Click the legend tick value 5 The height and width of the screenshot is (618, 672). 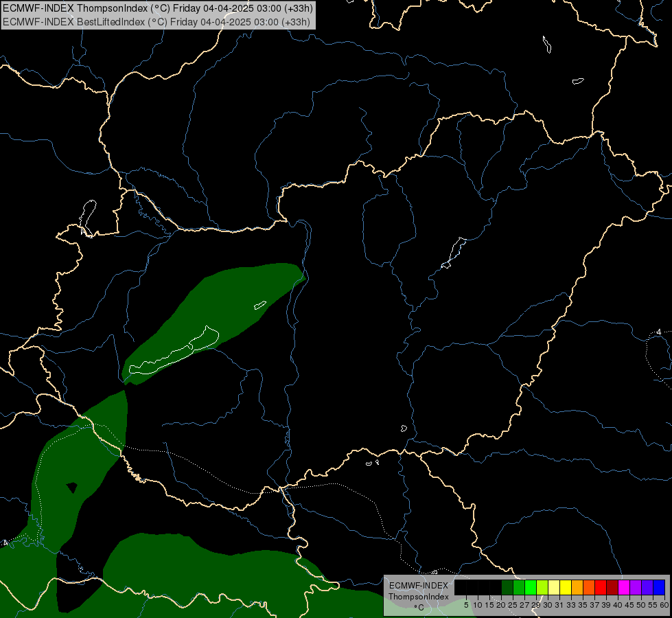[x=466, y=605]
